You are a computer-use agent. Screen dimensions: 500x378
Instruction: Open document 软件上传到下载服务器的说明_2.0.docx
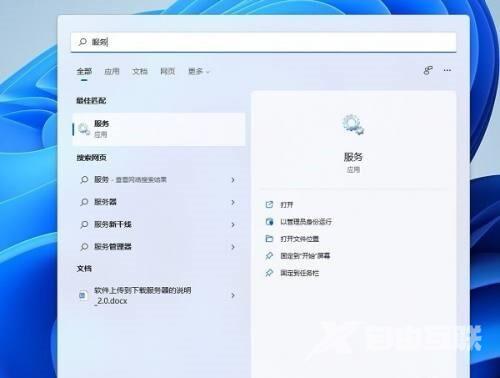[159, 295]
